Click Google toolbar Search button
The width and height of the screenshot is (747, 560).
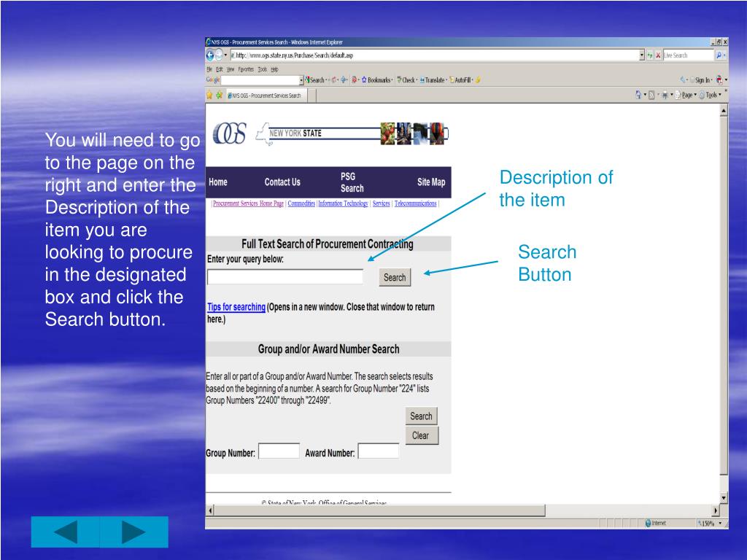(x=315, y=80)
